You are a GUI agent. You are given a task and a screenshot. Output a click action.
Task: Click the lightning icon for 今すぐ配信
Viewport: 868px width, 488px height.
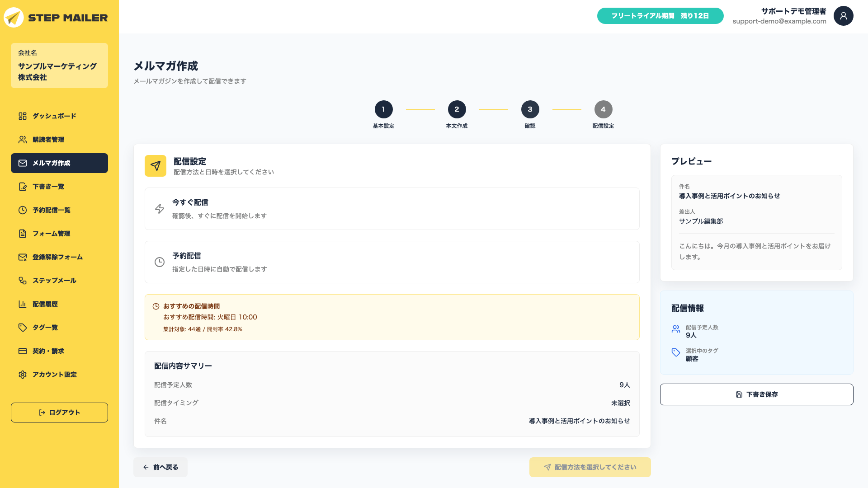(x=160, y=209)
